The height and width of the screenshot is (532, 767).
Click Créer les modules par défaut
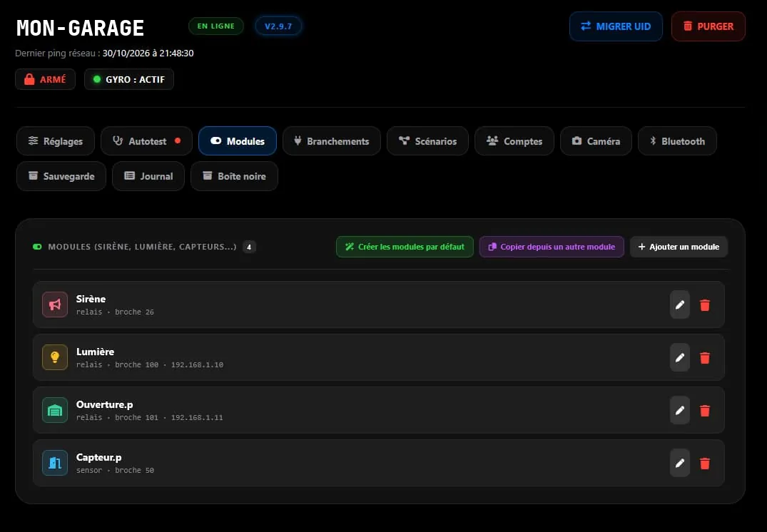(405, 247)
